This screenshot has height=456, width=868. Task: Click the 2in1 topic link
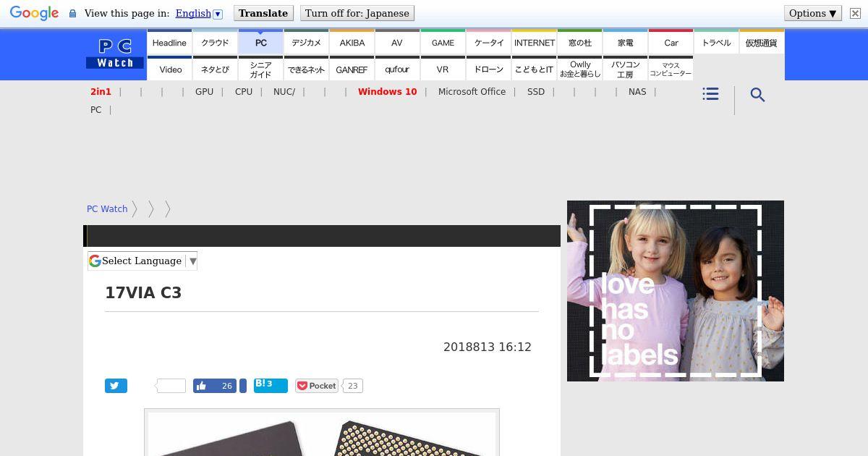click(x=101, y=92)
